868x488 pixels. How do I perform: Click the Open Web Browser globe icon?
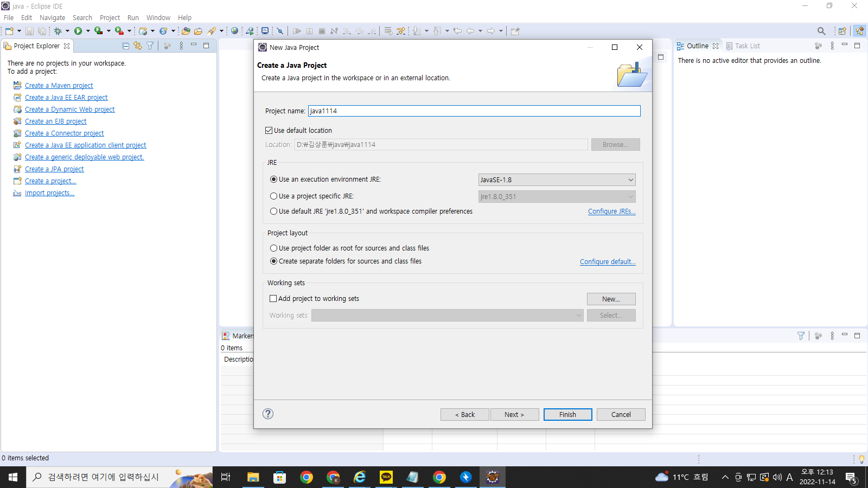[x=234, y=31]
